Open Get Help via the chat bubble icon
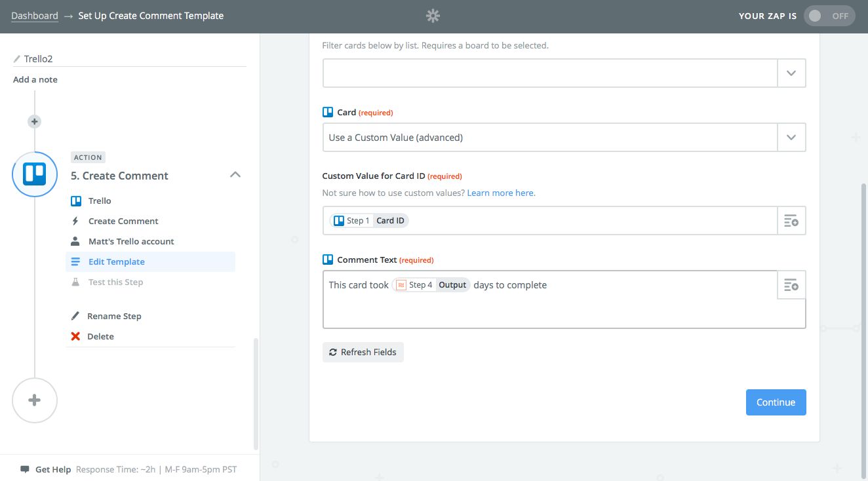Image resolution: width=868 pixels, height=481 pixels. point(26,469)
